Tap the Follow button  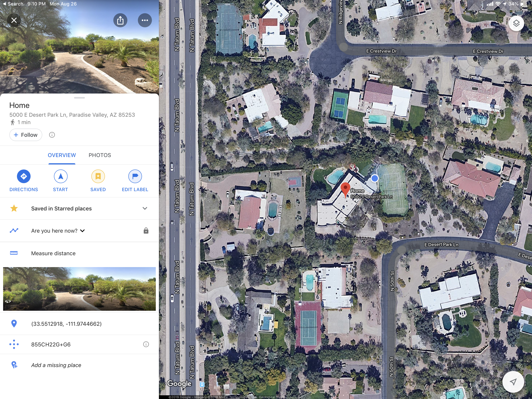26,135
